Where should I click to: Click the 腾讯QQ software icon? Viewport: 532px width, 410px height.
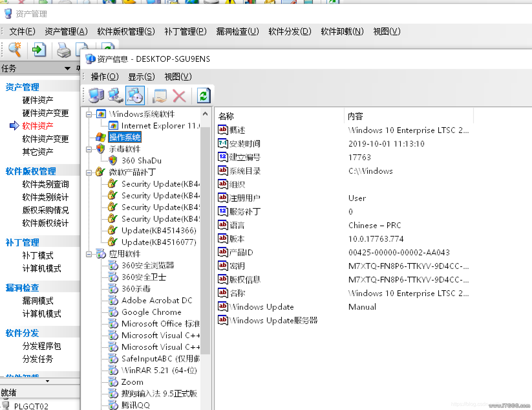[113, 405]
